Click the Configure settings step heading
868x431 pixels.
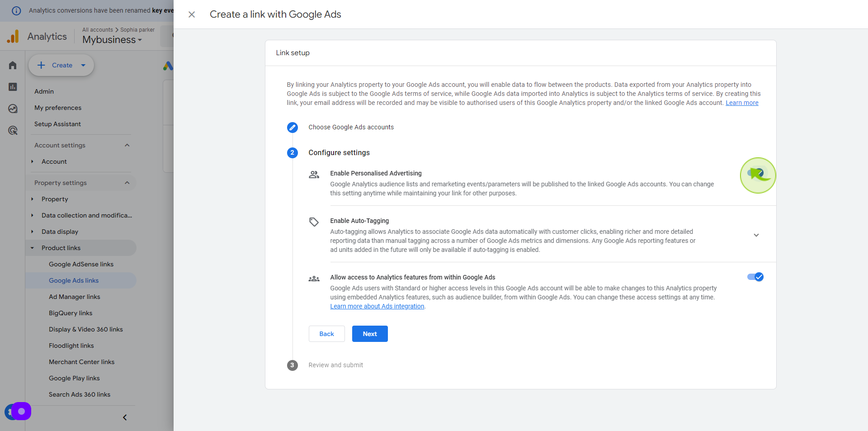pos(339,153)
